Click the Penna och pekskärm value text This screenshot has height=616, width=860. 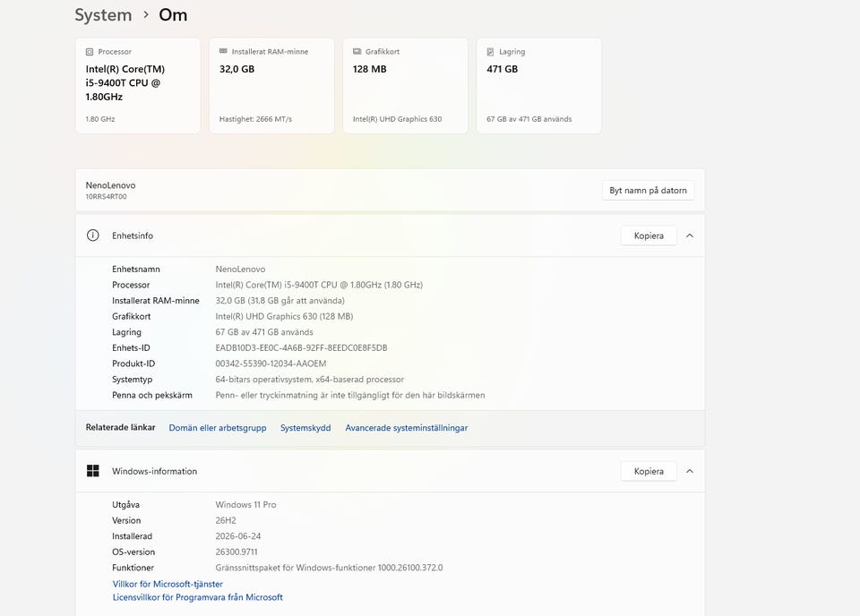tap(350, 395)
